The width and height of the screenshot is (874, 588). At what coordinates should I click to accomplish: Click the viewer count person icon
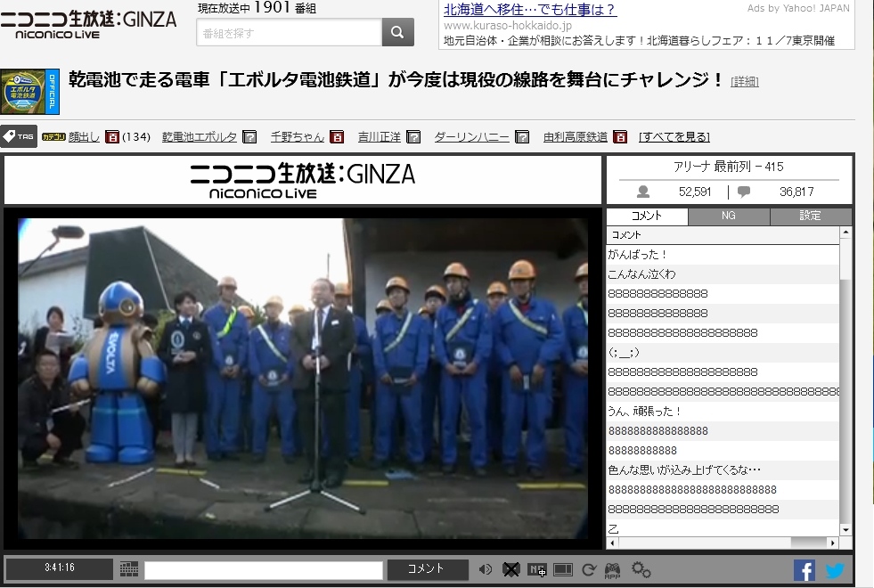pyautogui.click(x=642, y=192)
